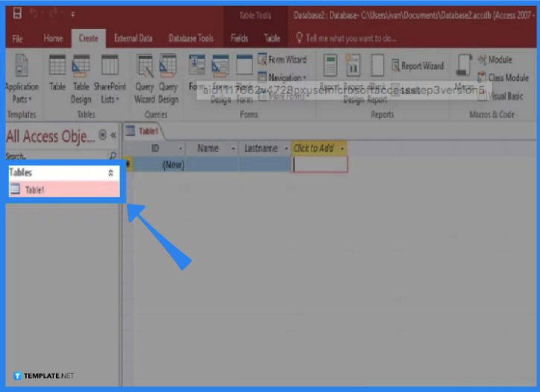
Task: Collapse the Tables group
Action: coord(111,172)
